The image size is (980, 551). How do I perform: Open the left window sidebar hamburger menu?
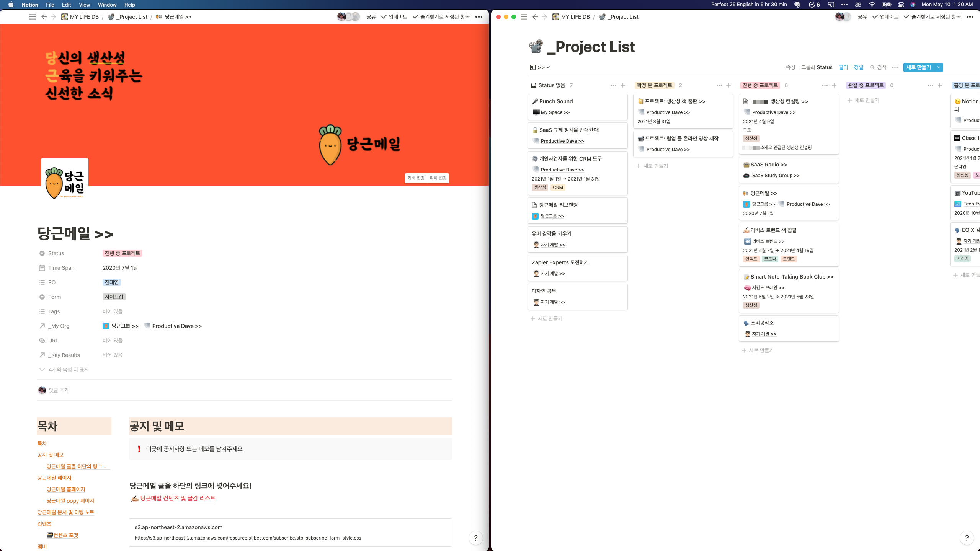pyautogui.click(x=33, y=17)
